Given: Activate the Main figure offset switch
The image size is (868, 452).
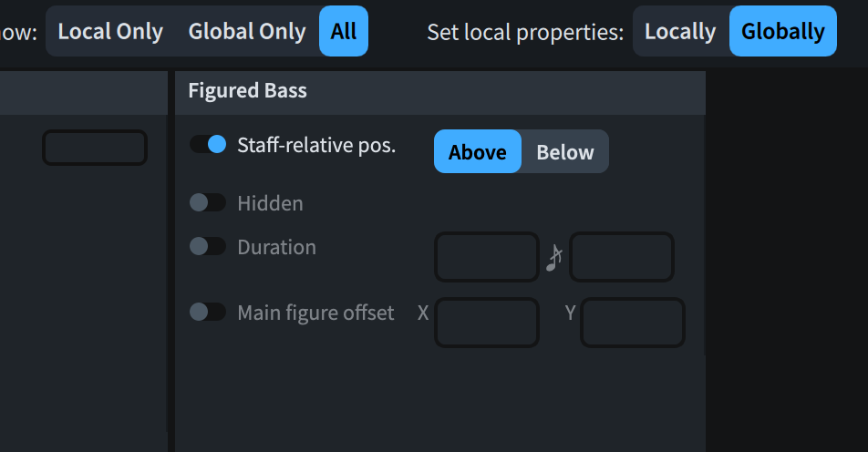Looking at the screenshot, I should [208, 312].
